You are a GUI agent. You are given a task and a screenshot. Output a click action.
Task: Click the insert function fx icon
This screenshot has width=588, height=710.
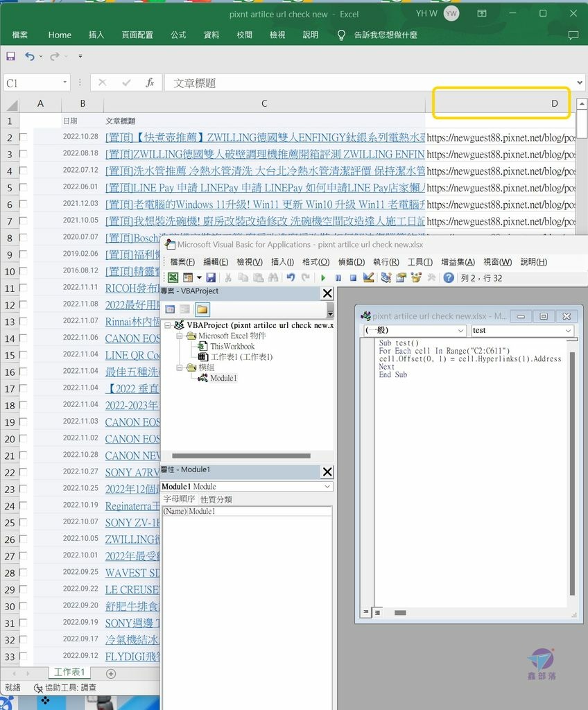[x=150, y=83]
